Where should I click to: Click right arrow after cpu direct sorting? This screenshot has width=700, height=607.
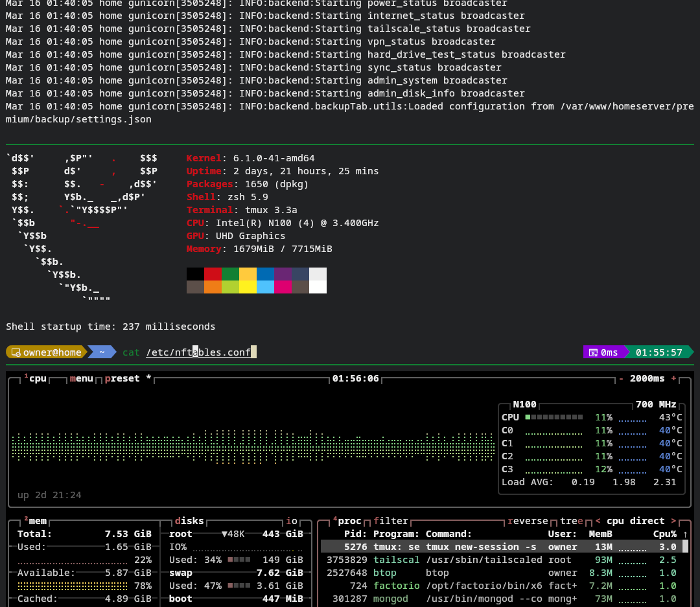[x=673, y=521]
